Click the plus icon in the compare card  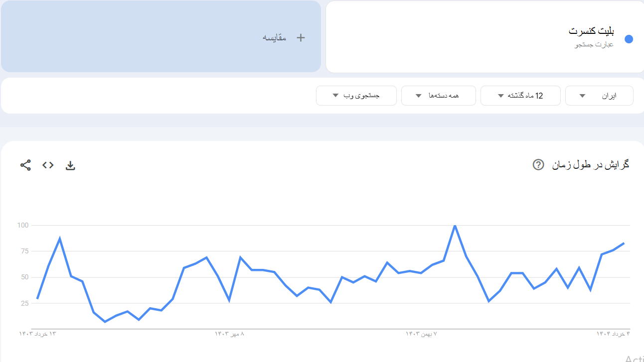[x=301, y=38]
